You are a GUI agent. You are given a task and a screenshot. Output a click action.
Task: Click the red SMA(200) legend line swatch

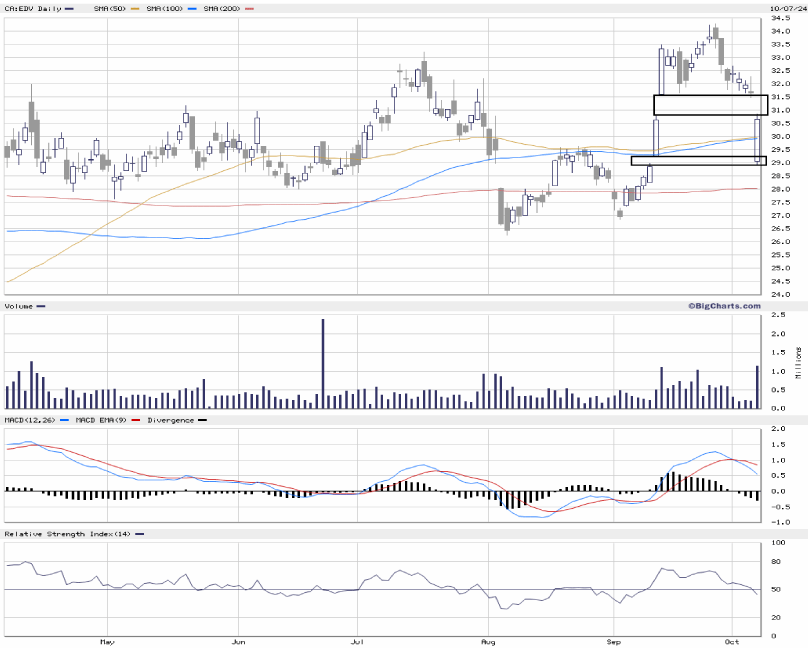(x=249, y=8)
